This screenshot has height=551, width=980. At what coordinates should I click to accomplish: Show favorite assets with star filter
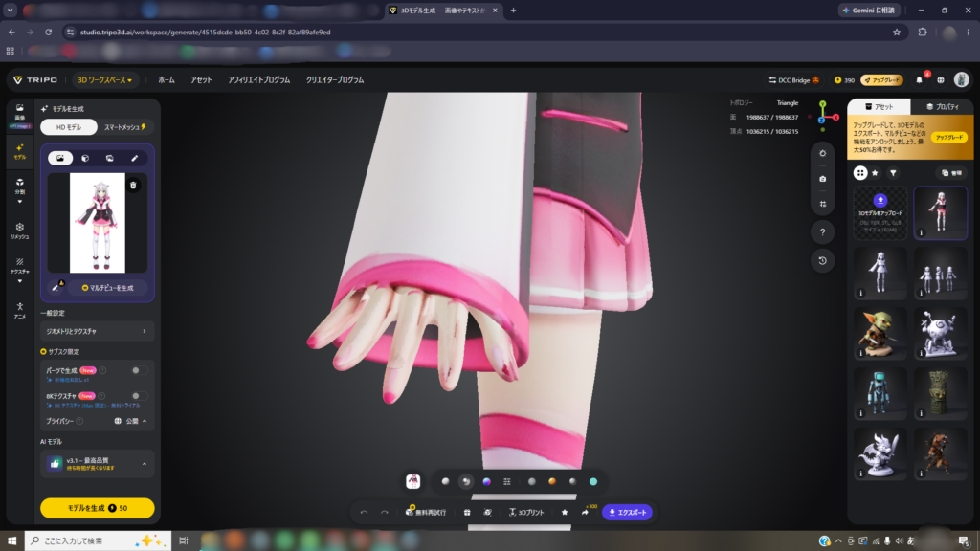(875, 173)
